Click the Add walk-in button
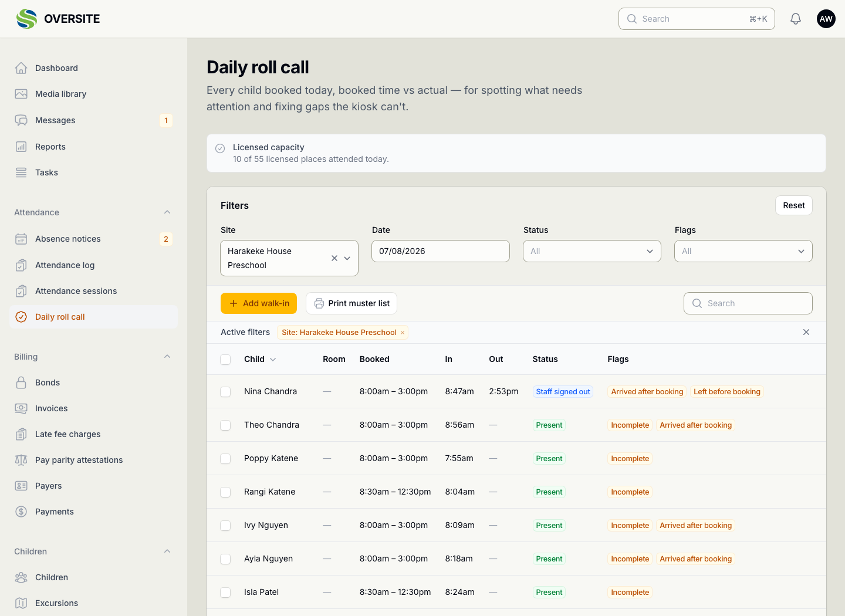Image resolution: width=845 pixels, height=616 pixels. pyautogui.click(x=259, y=303)
